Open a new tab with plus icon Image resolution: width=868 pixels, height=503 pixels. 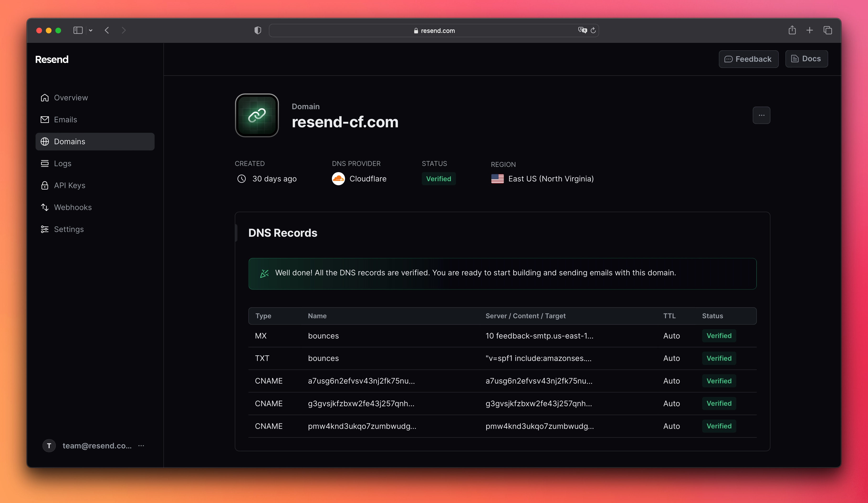coord(810,30)
